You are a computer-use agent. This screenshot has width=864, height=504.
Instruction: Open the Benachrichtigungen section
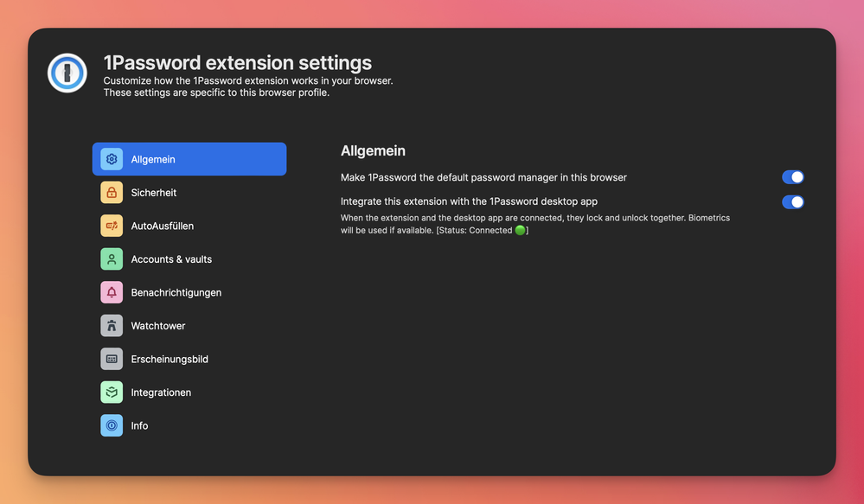pyautogui.click(x=176, y=292)
